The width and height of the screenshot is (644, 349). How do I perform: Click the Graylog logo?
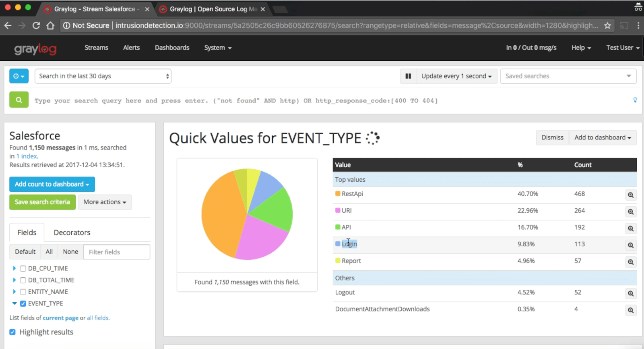click(x=35, y=49)
